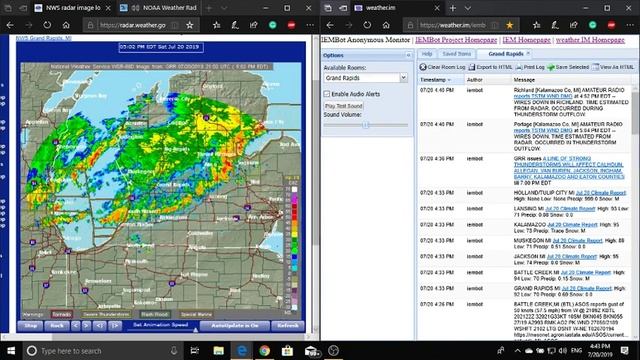Click View As HTML
This screenshot has width=640, height=360.
[613, 67]
